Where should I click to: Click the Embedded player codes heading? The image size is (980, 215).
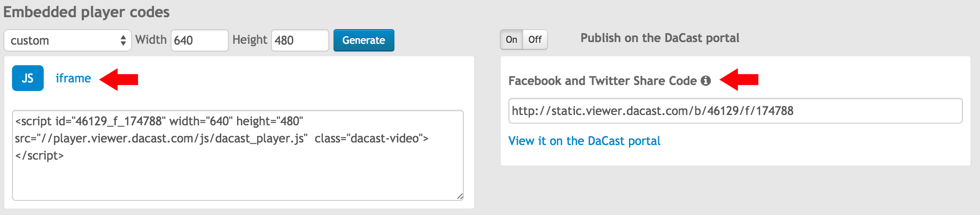tap(87, 12)
